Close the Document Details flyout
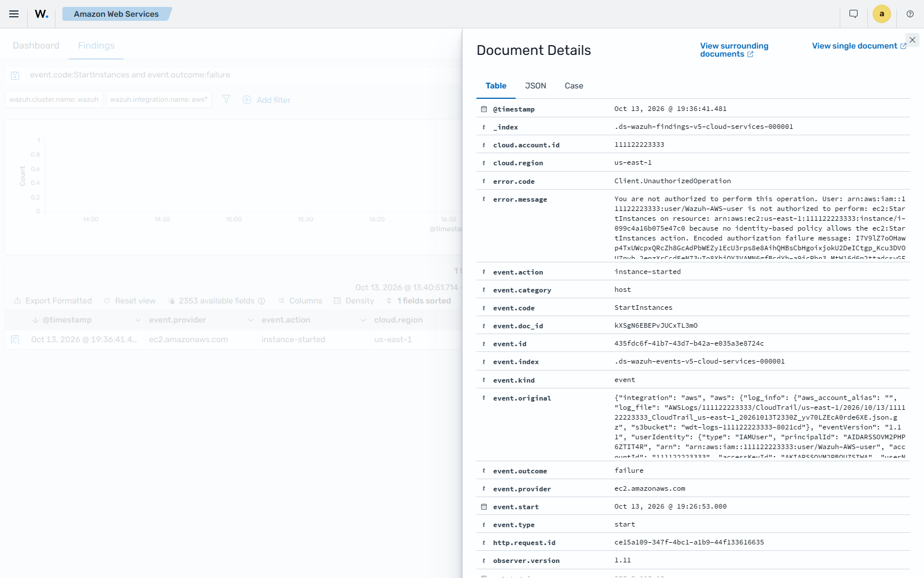 912,40
